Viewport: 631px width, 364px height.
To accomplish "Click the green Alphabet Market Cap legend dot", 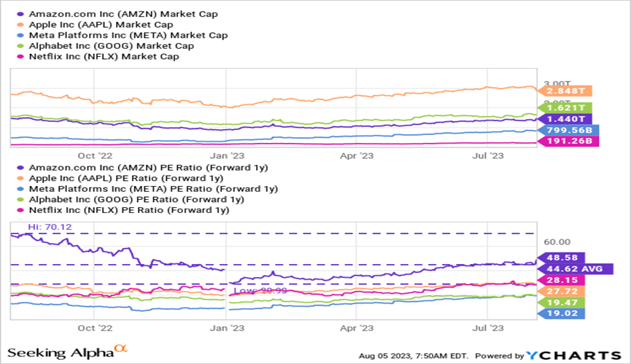I will [20, 46].
